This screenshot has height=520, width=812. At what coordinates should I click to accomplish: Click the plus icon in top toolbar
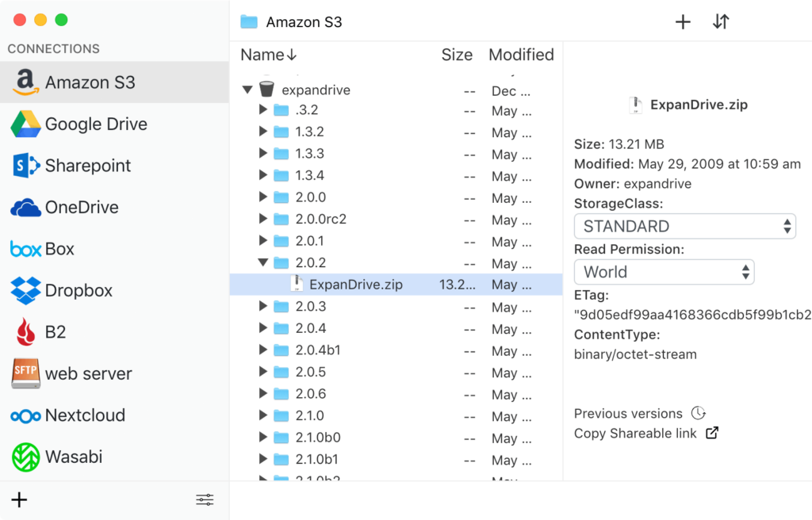(683, 22)
